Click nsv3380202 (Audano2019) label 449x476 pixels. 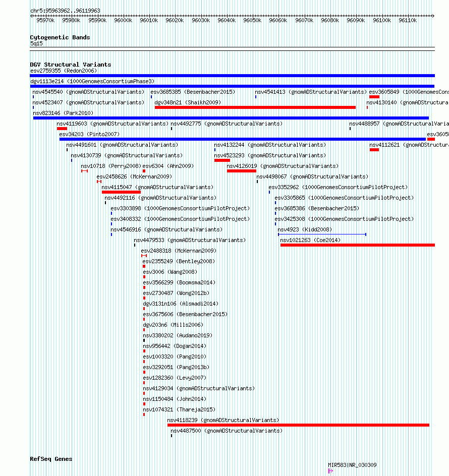click(178, 335)
